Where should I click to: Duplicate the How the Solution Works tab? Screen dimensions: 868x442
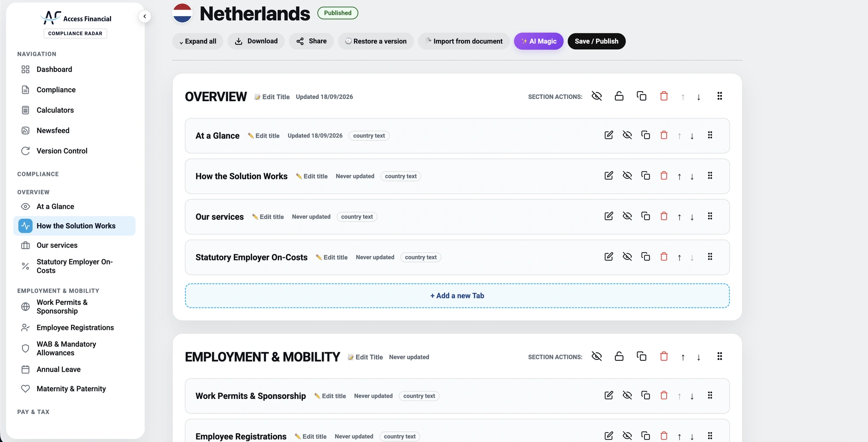[x=646, y=175]
